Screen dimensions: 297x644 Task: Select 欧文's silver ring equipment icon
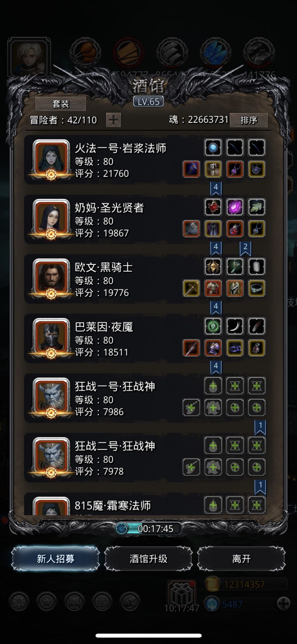pyautogui.click(x=257, y=288)
